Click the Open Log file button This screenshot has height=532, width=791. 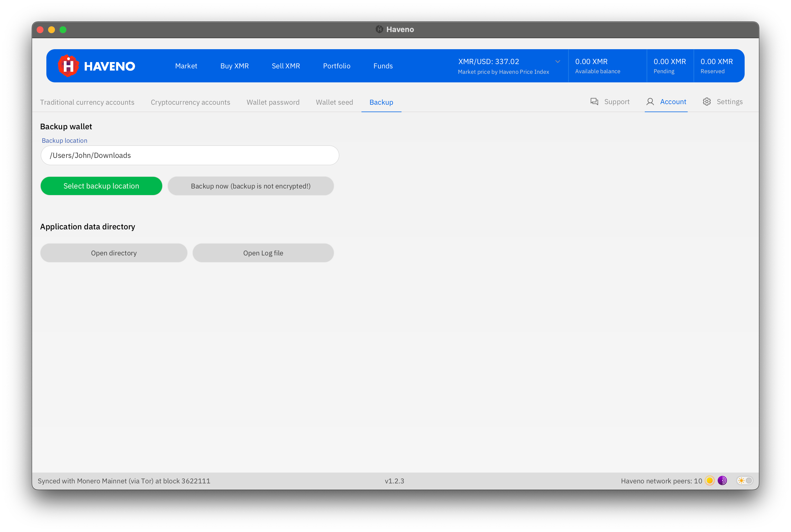click(x=263, y=253)
